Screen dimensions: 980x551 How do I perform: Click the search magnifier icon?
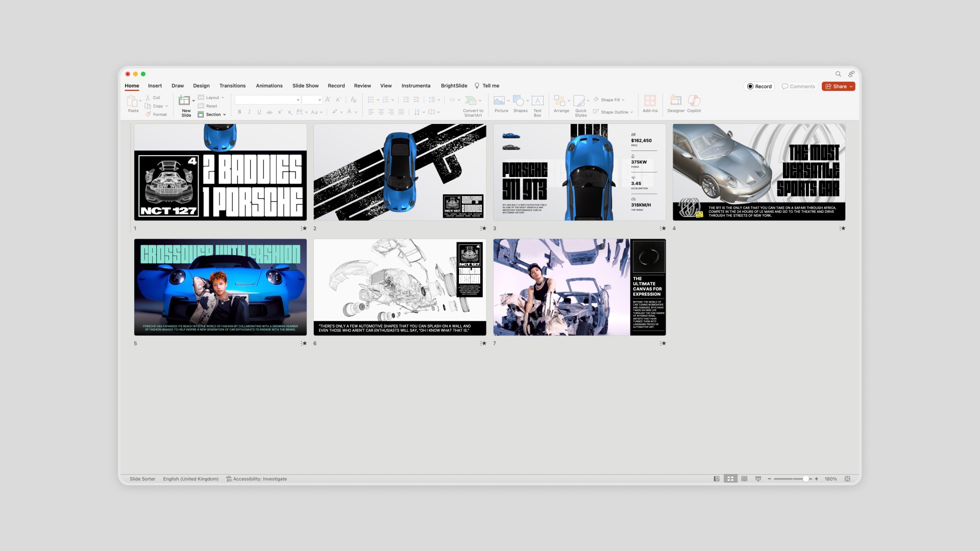pyautogui.click(x=838, y=74)
